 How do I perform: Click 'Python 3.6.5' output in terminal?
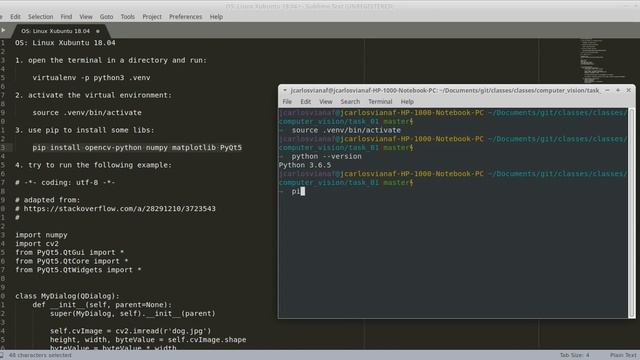[305, 165]
